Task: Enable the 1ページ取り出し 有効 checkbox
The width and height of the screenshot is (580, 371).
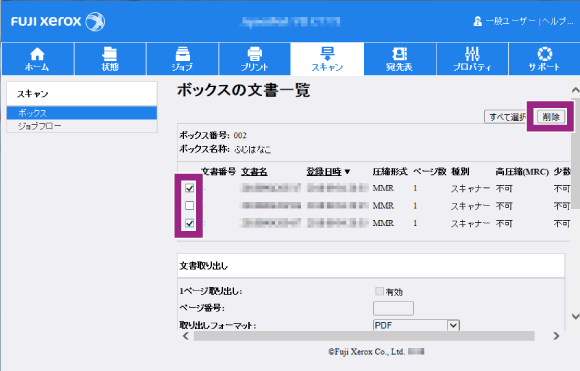Action: point(379,291)
